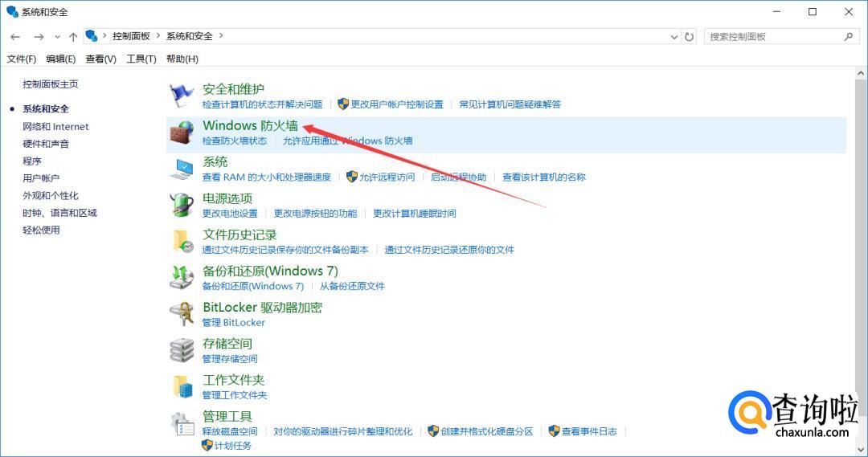Click the back navigation arrow
868x457 pixels.
[x=15, y=36]
